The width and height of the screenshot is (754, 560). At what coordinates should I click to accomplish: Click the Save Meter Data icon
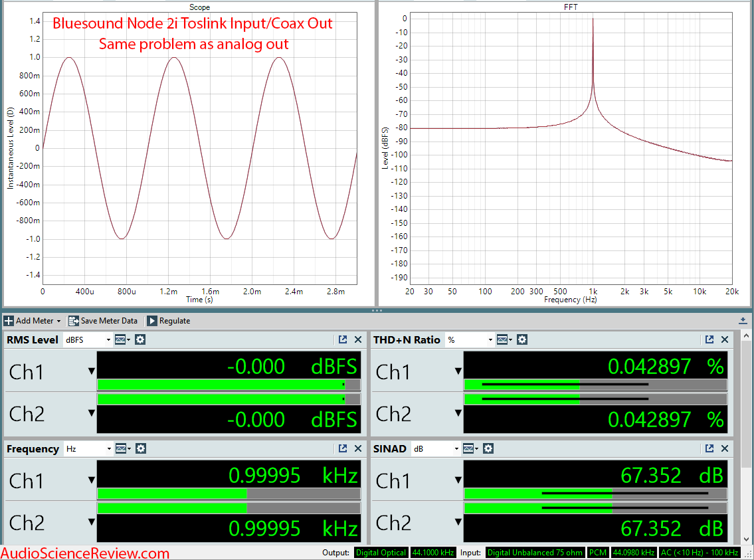pyautogui.click(x=74, y=321)
